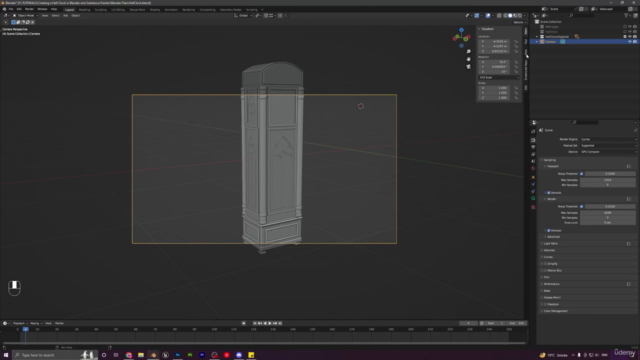Image resolution: width=640 pixels, height=360 pixels.
Task: Open the Render properties tab icon
Action: (533, 140)
